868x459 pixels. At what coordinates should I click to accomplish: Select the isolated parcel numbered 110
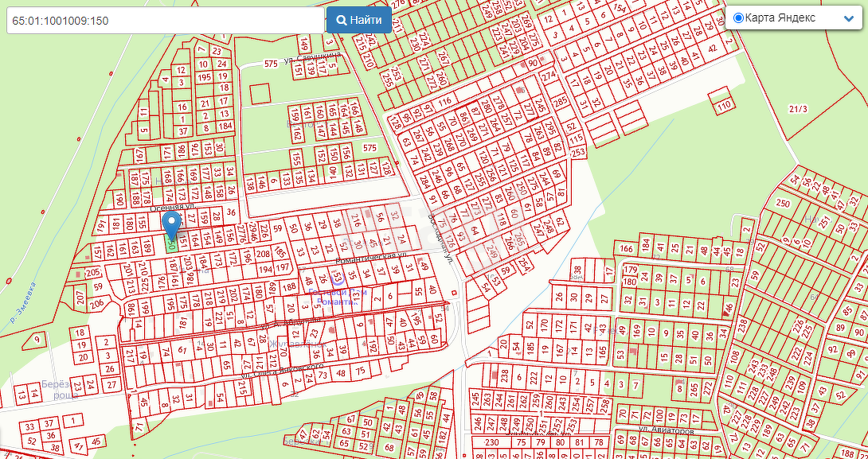[x=724, y=105]
